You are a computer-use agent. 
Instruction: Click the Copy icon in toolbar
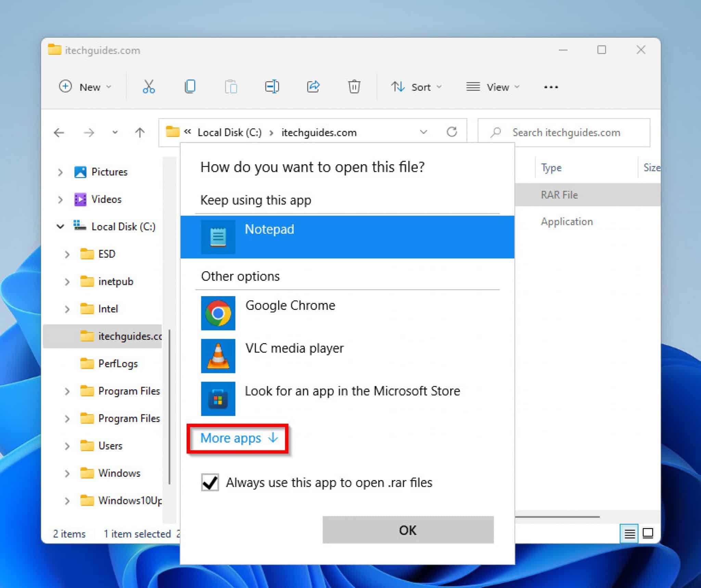pyautogui.click(x=190, y=87)
